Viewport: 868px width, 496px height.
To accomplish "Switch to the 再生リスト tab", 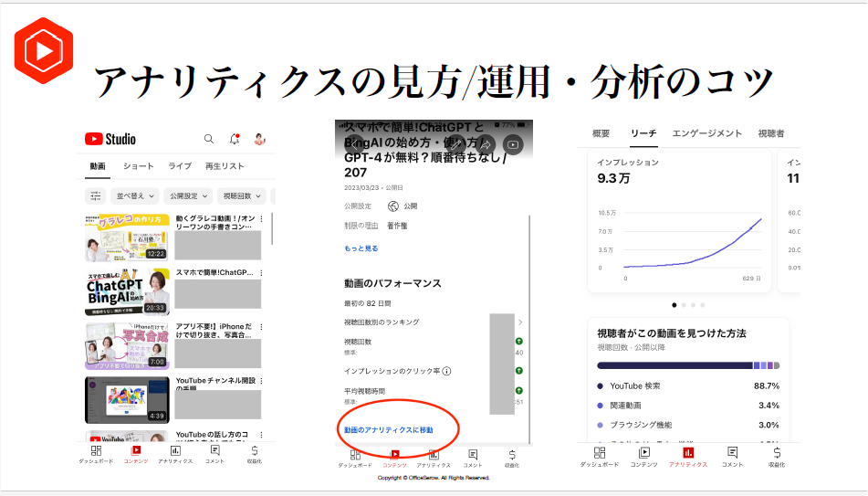I will 225,166.
